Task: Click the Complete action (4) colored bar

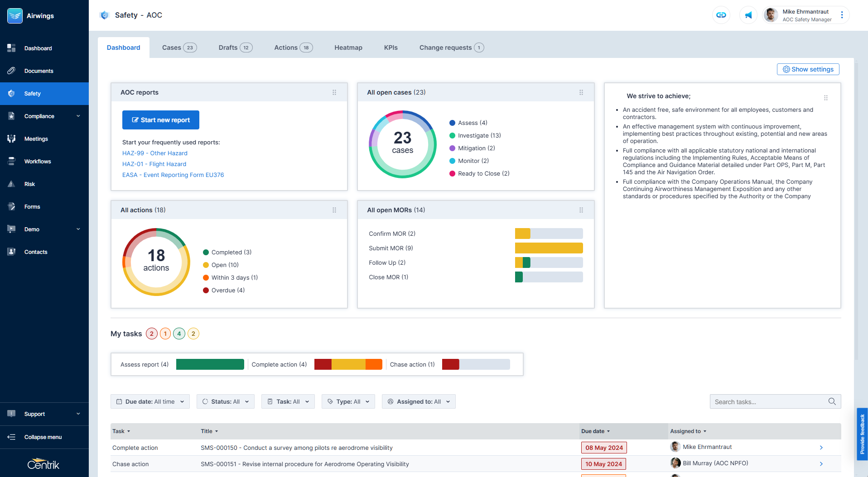Action: tap(348, 364)
